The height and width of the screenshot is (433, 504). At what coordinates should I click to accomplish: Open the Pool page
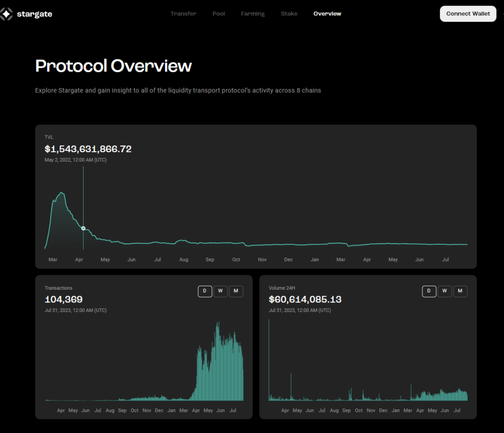coord(219,14)
